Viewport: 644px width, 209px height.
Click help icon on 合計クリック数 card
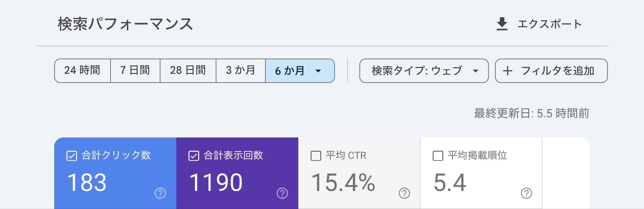(160, 193)
